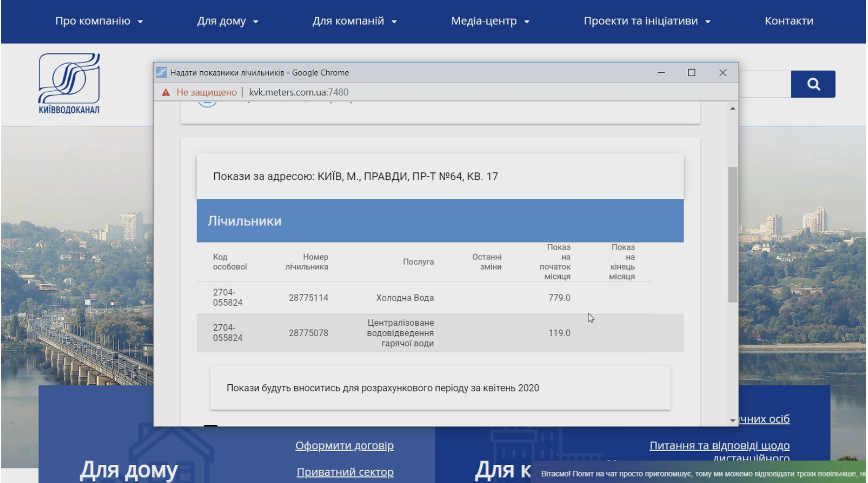Viewport: 868px width, 483px height.
Task: Click the 'Холодна Вода' service cell
Action: pos(405,298)
